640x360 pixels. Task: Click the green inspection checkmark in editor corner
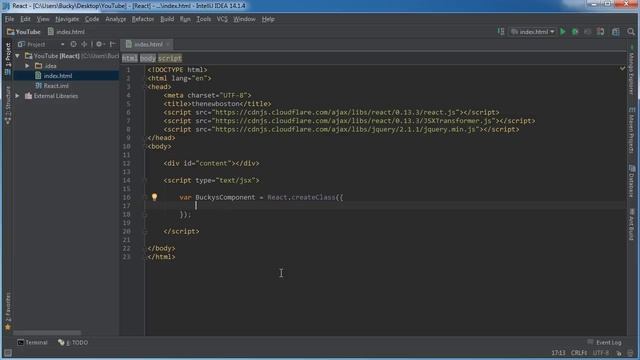tap(622, 69)
